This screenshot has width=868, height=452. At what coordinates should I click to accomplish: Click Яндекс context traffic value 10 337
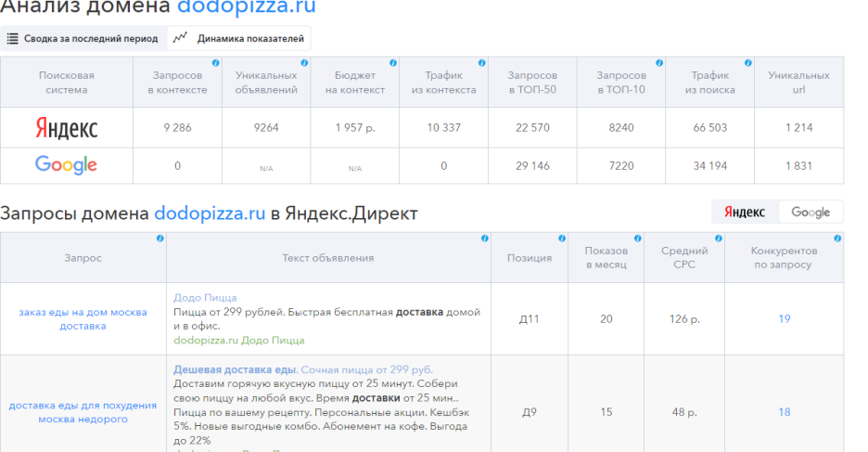point(443,127)
